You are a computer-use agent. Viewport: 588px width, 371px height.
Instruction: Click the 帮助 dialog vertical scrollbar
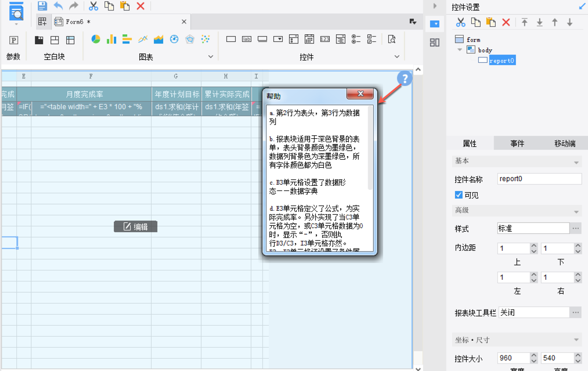pyautogui.click(x=370, y=148)
